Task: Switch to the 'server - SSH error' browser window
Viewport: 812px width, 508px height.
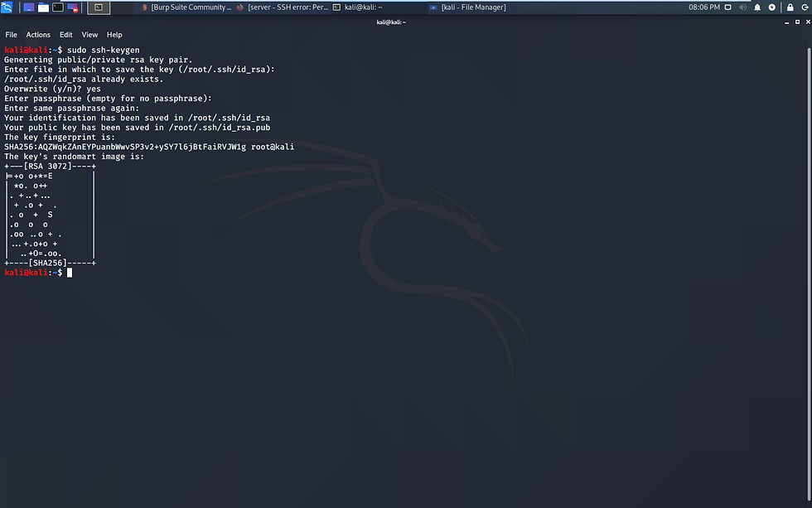Action: tap(283, 7)
